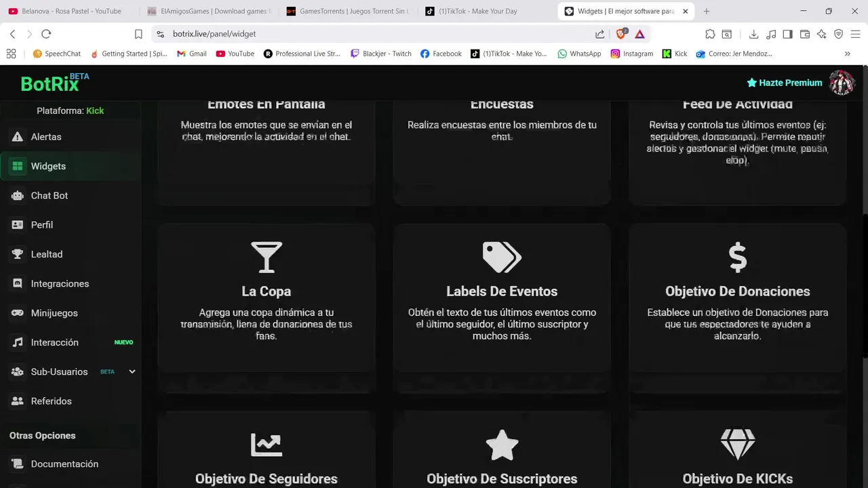
Task: Go back with browser back arrow
Action: click(12, 34)
